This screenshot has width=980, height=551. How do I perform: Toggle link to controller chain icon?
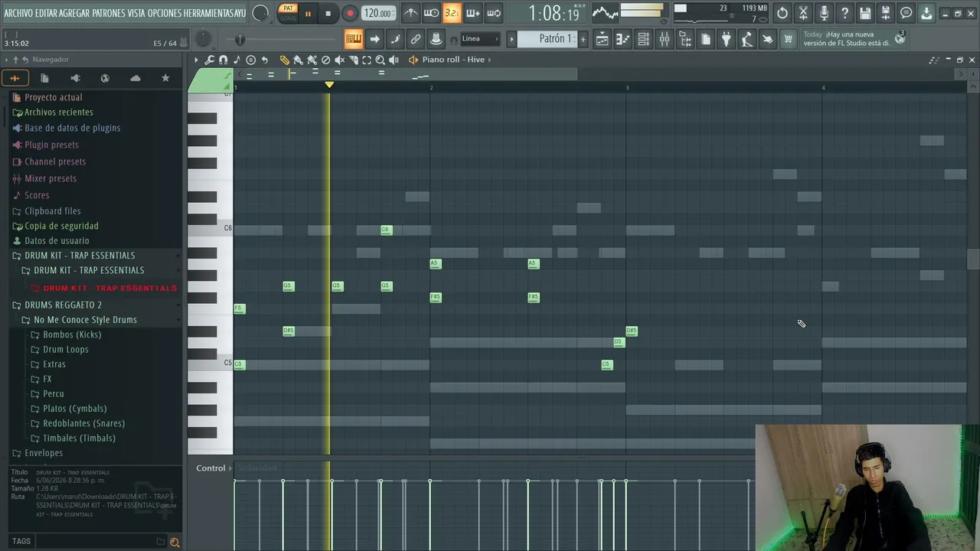(415, 39)
